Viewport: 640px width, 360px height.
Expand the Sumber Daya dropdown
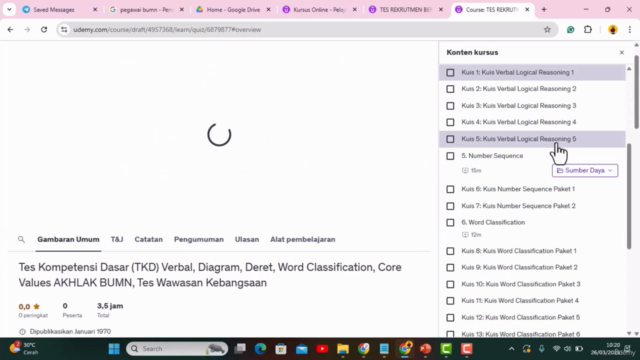[585, 171]
